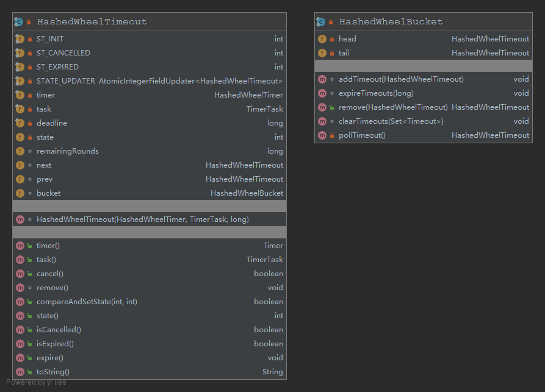Click the field icon of ST_EXPIRED
This screenshot has width=545, height=392.
20,66
